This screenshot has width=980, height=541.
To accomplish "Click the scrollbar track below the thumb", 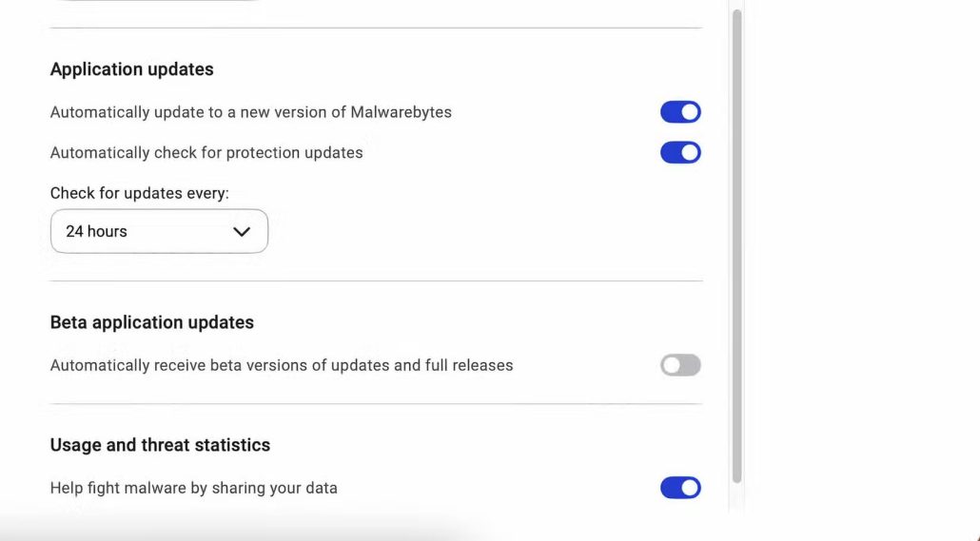I will pos(736,499).
